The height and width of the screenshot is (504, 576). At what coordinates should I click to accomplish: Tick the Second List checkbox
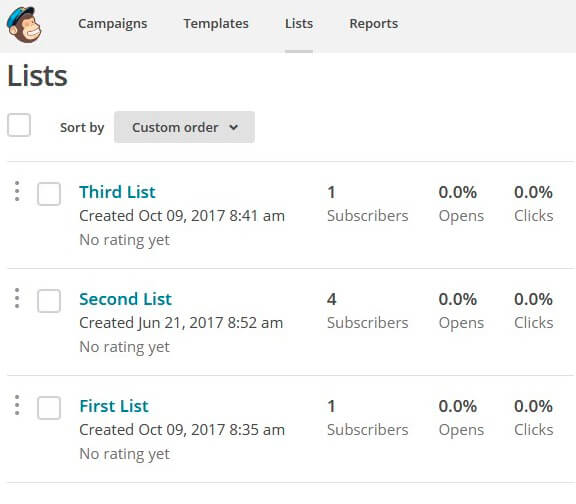click(49, 300)
